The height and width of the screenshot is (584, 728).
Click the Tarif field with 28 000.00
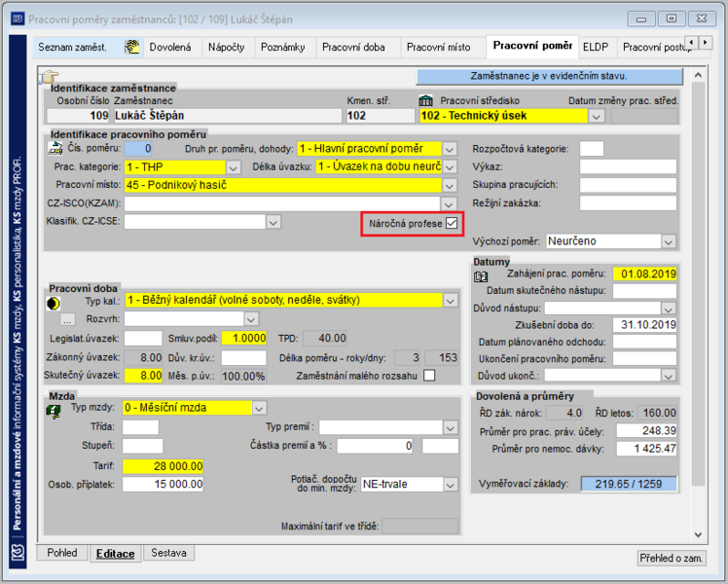click(x=163, y=466)
